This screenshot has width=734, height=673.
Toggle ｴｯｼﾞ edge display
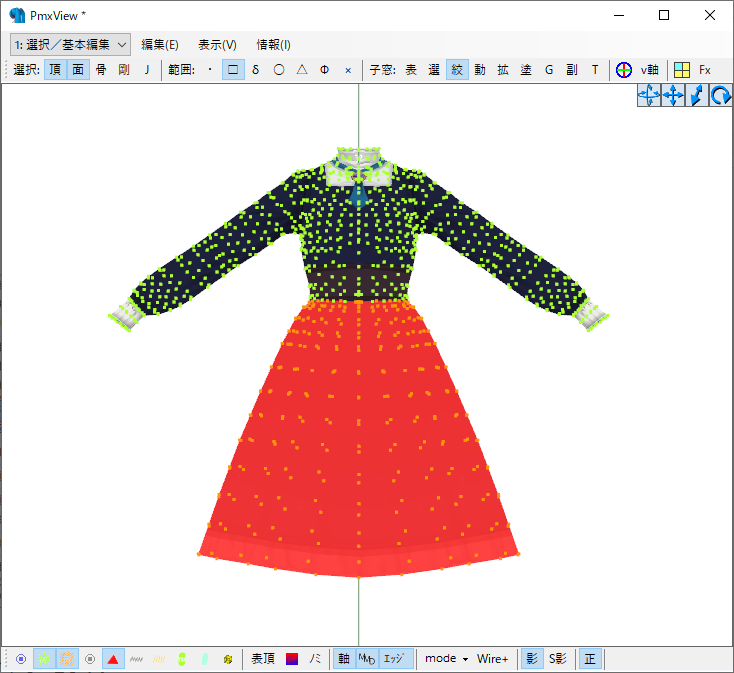pyautogui.click(x=394, y=659)
